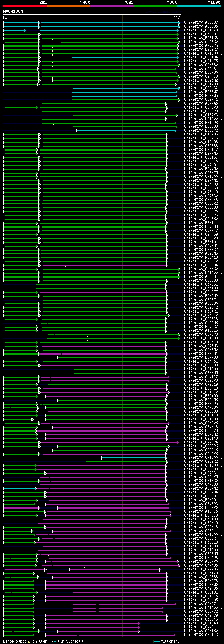Click the UniRef100_C9S9X2 label
Viewport: 224px width, 644px height.
pos(201,462)
